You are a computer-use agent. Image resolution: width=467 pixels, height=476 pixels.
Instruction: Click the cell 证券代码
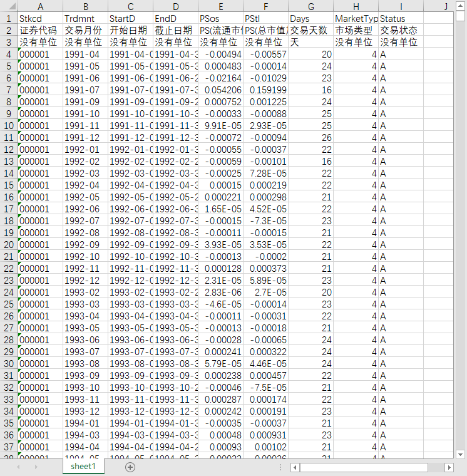(x=40, y=30)
